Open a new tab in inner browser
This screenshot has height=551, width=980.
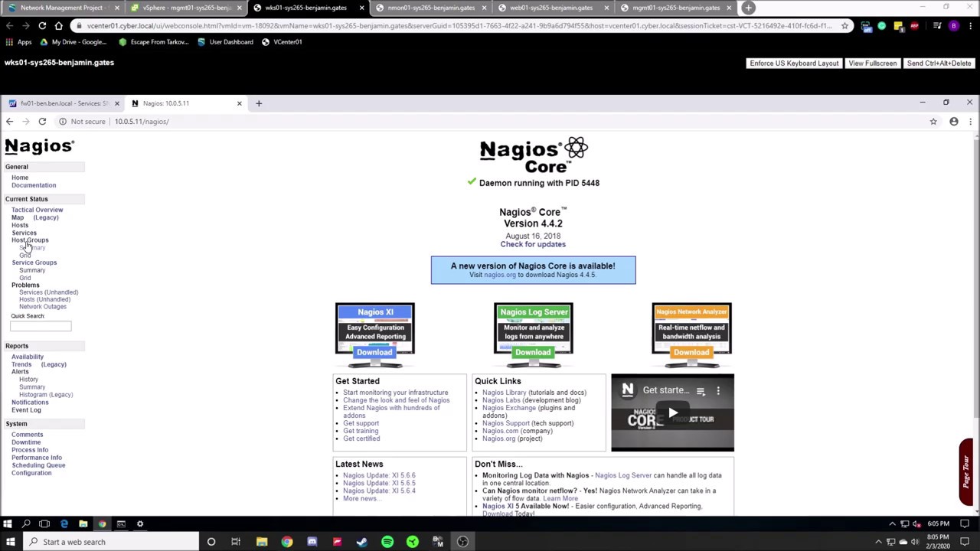259,103
